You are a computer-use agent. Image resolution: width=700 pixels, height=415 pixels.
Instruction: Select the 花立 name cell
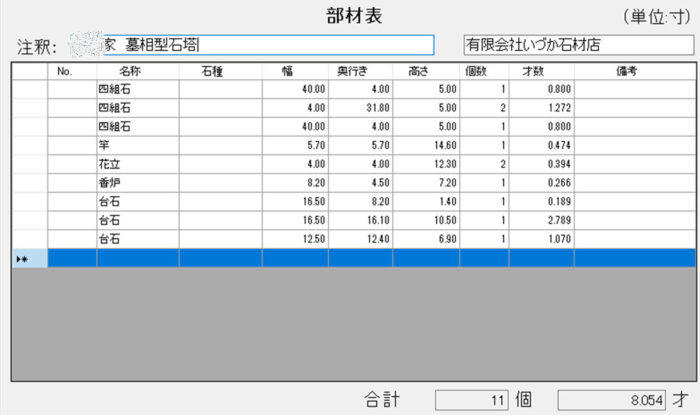[137, 164]
